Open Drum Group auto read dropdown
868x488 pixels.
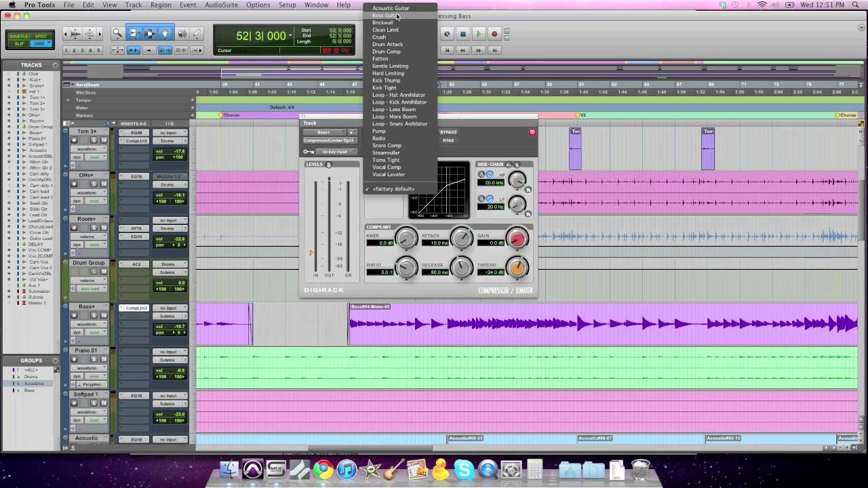[x=90, y=289]
